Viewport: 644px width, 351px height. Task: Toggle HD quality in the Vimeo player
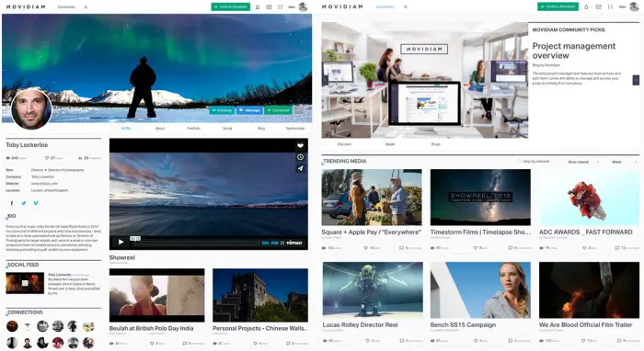pos(275,243)
